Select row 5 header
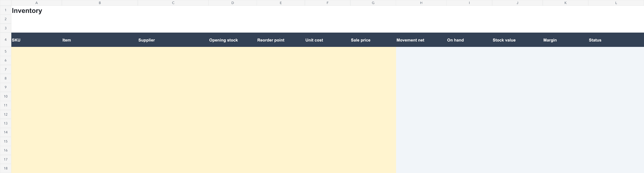The height and width of the screenshot is (173, 644). pos(5,51)
